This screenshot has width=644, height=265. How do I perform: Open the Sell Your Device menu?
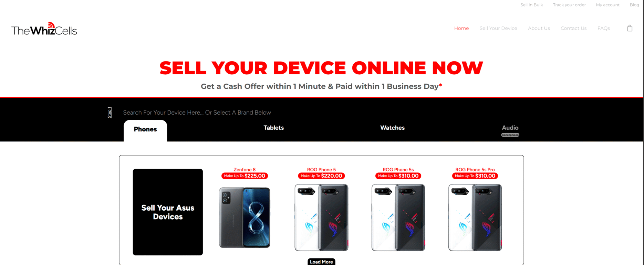(498, 28)
